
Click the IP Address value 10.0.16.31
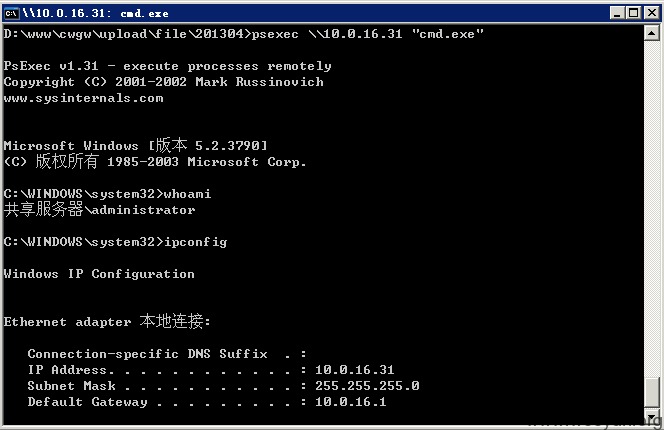tap(354, 370)
